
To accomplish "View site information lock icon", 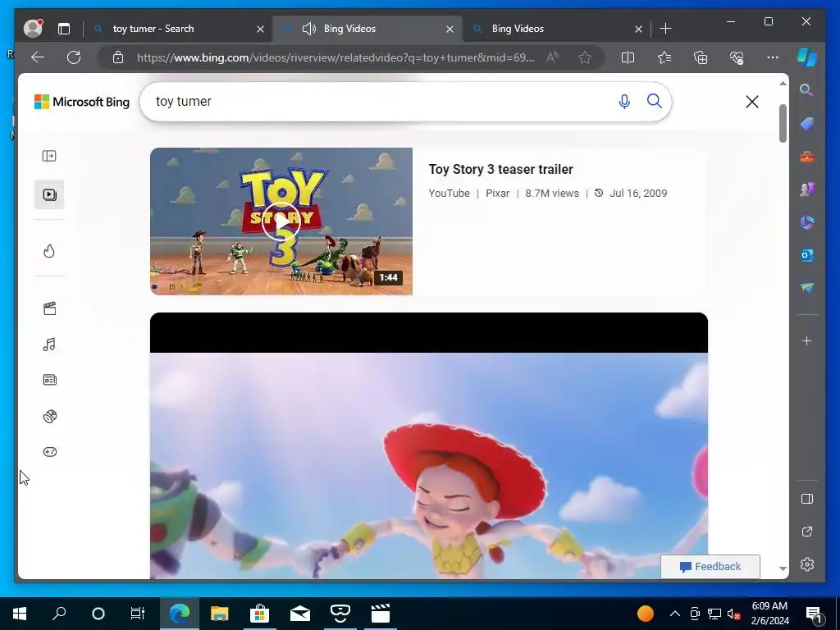I will coord(118,57).
